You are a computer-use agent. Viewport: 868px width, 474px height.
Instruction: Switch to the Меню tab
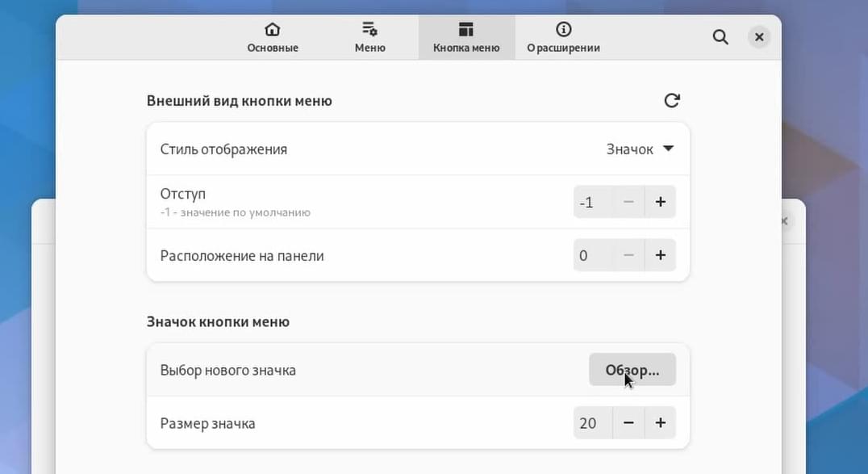point(369,38)
